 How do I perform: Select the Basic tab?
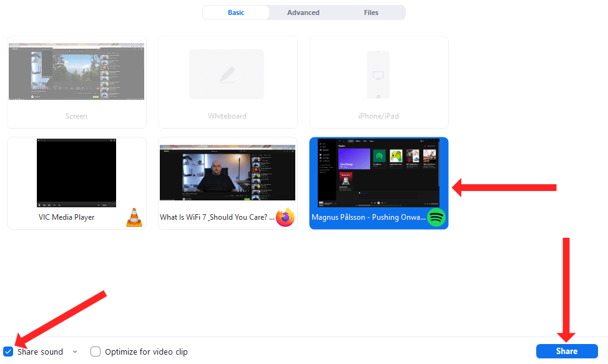(236, 12)
